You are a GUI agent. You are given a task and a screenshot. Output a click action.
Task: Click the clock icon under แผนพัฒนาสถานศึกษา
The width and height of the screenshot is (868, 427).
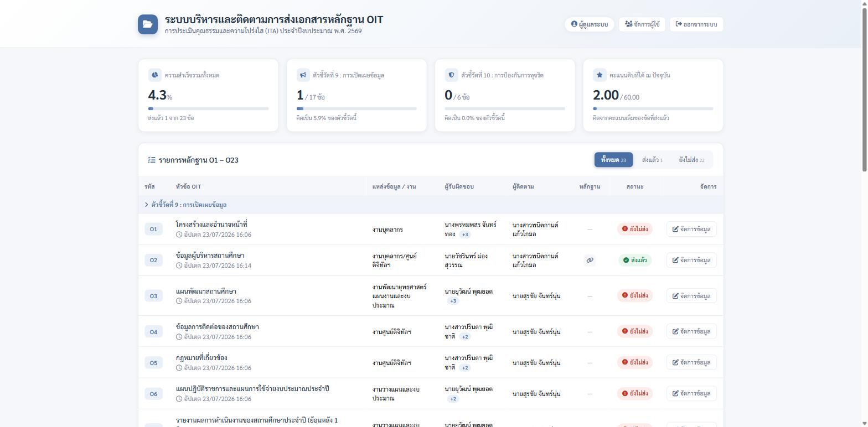[x=179, y=301]
